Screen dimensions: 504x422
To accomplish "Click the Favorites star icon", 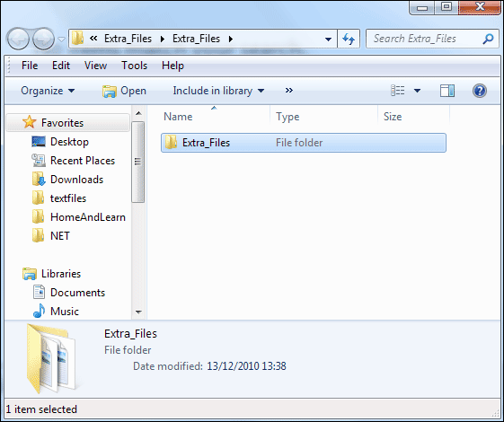I will 30,122.
